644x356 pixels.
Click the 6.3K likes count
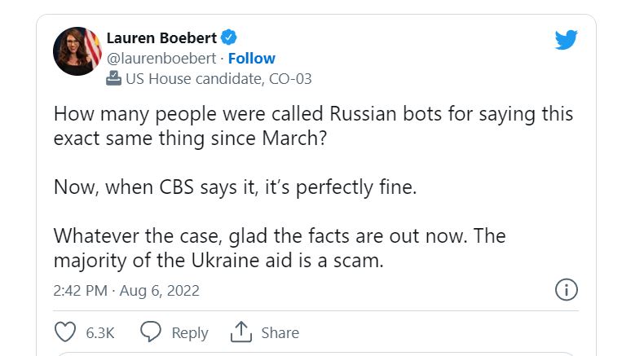[x=99, y=333]
